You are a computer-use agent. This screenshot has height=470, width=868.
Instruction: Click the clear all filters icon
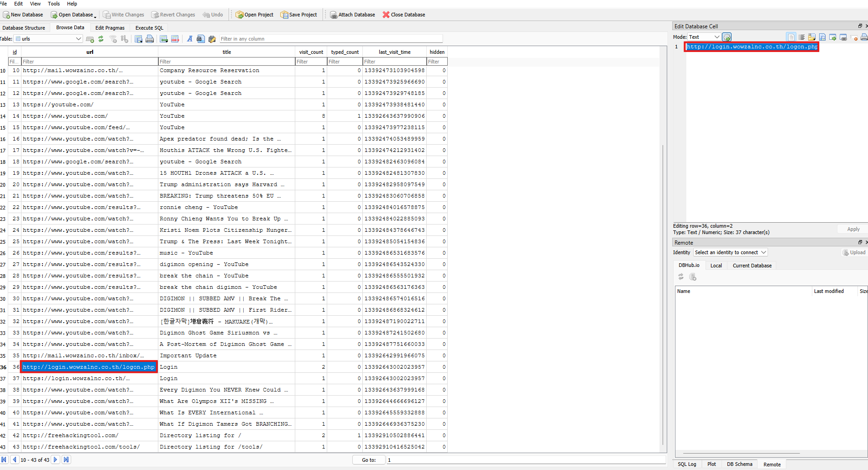click(113, 39)
